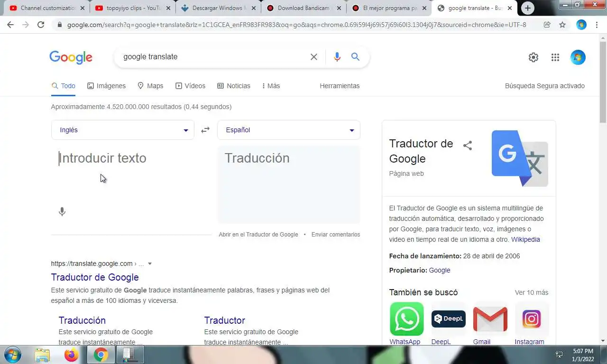Image resolution: width=607 pixels, height=364 pixels.
Task: Close the topoyiyo clips browser tab
Action: [168, 8]
